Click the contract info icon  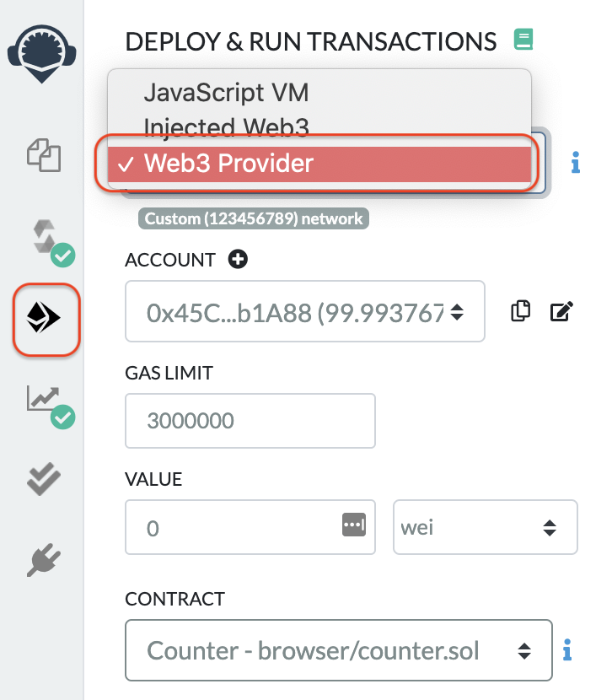click(x=567, y=650)
